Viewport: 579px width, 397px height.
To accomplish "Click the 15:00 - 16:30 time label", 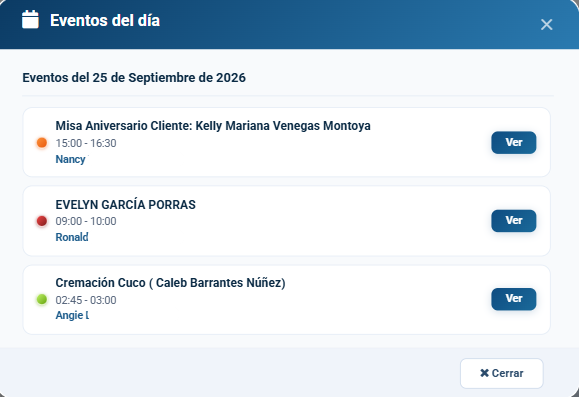I will [x=86, y=143].
